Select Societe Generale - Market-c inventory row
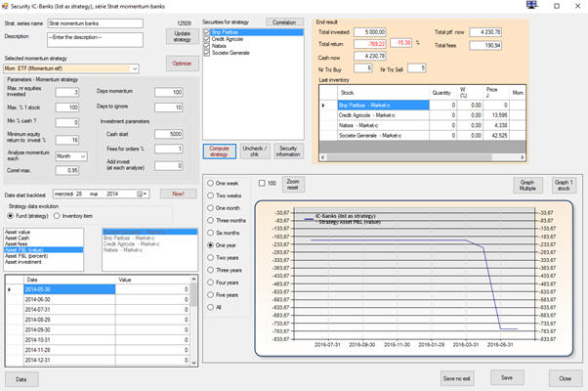 pyautogui.click(x=422, y=136)
